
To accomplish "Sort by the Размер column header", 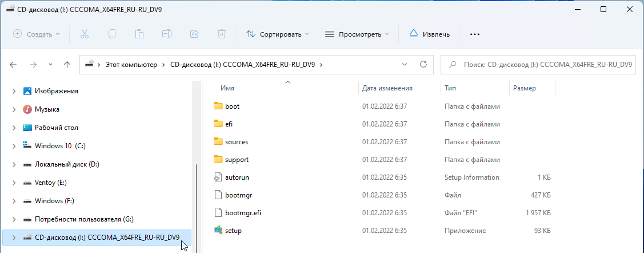I will (525, 88).
